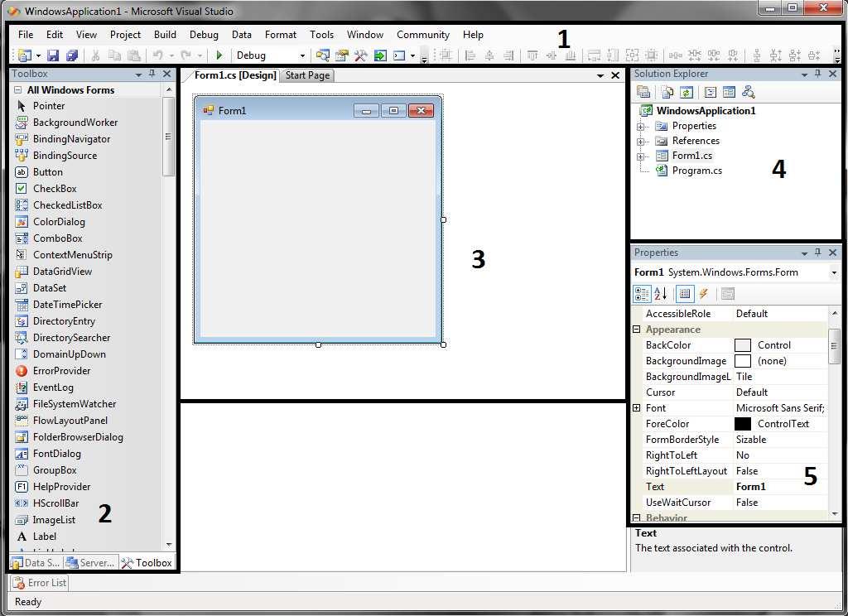Open the File menu
This screenshot has width=848, height=616.
tap(26, 35)
